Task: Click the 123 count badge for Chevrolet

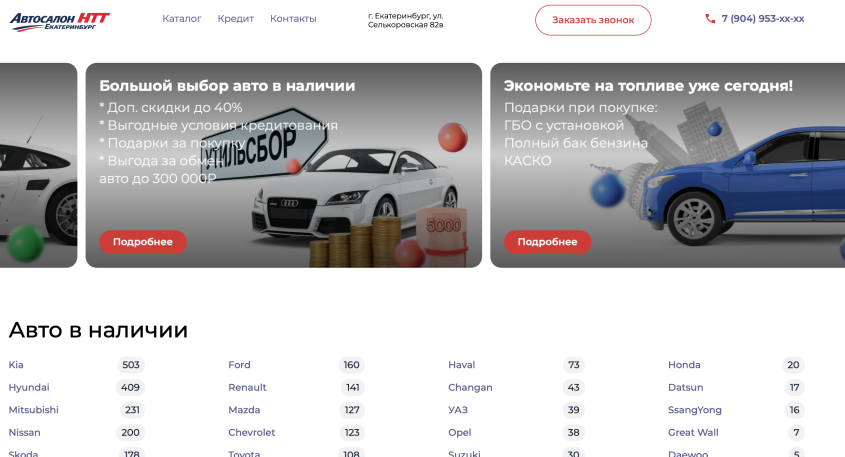Action: pyautogui.click(x=352, y=433)
